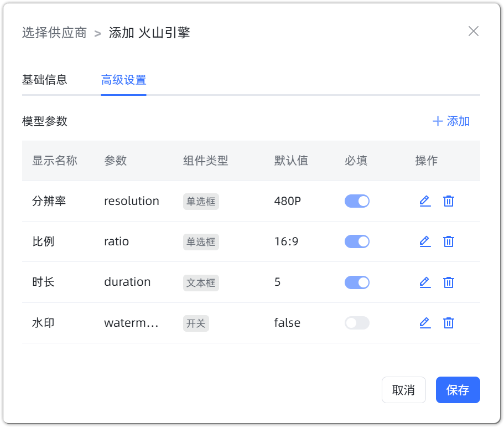Delete the watermark parameter row
The height and width of the screenshot is (427, 504).
click(x=449, y=323)
